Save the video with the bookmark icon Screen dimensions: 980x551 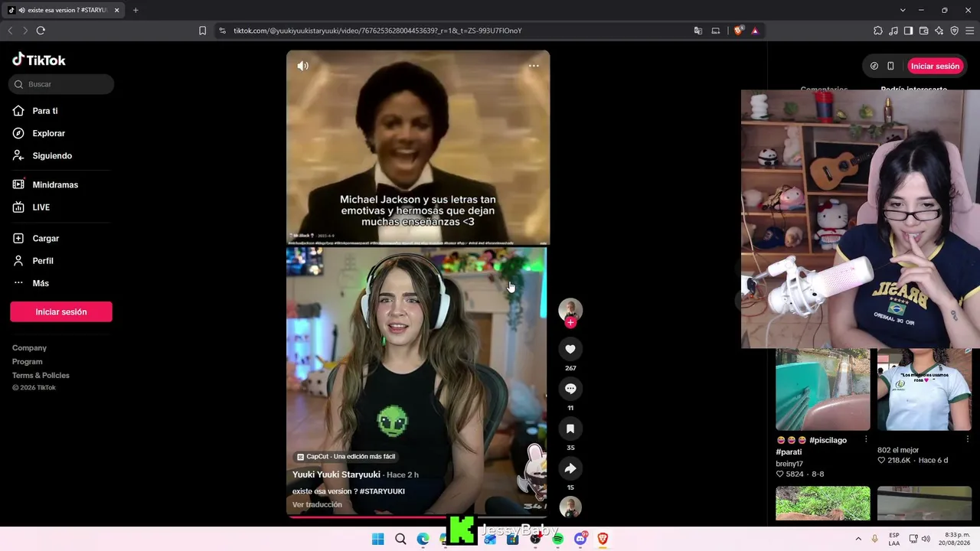570,429
